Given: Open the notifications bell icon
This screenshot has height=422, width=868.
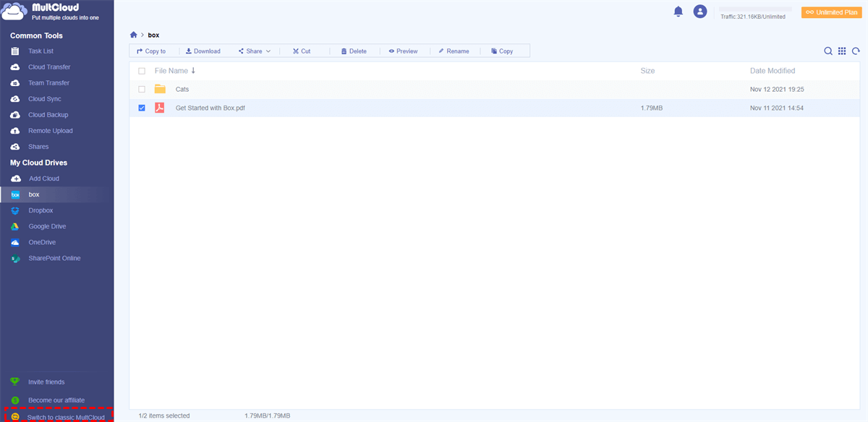Looking at the screenshot, I should pyautogui.click(x=678, y=12).
